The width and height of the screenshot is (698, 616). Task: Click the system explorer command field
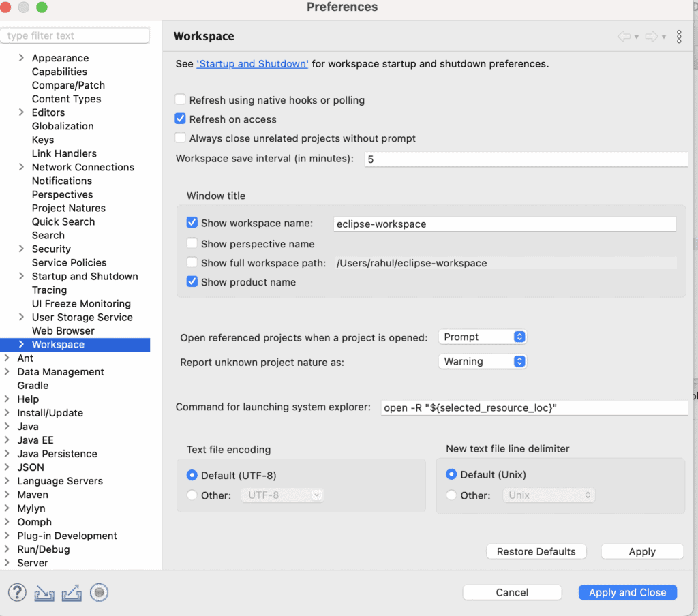(534, 407)
